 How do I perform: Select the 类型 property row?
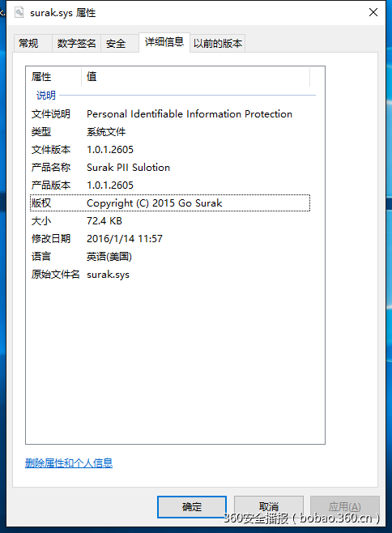tap(170, 132)
